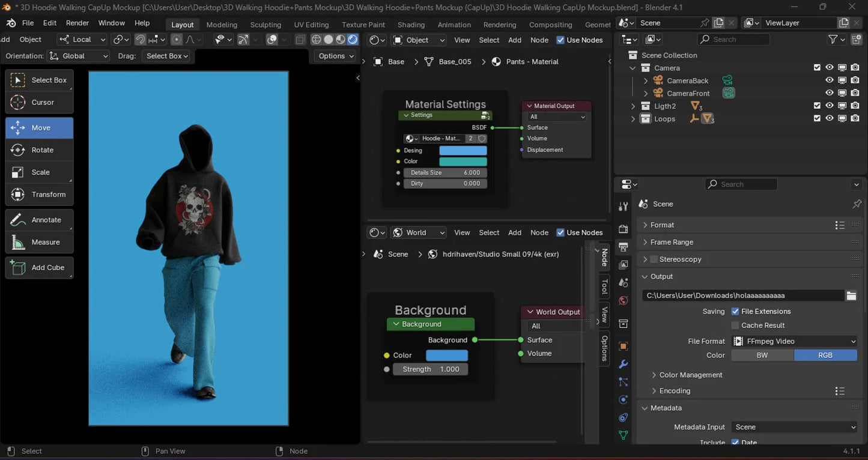
Task: Activate the Scale tool
Action: pos(40,172)
